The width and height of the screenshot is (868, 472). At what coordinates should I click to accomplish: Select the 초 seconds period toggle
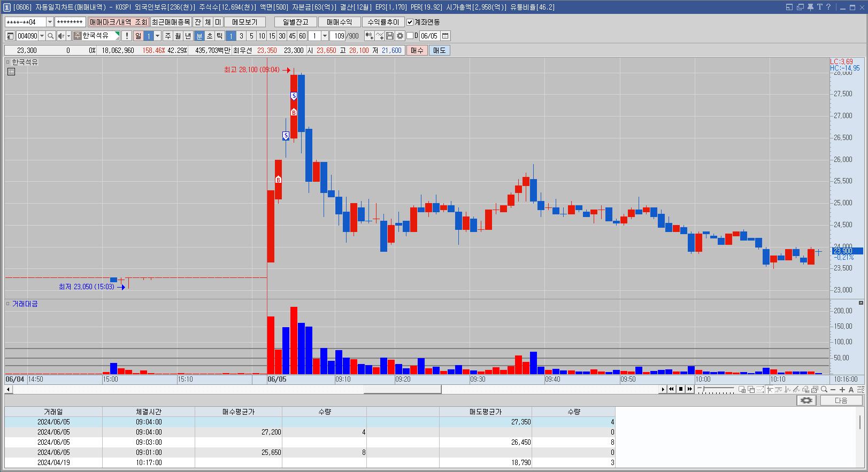tap(210, 36)
